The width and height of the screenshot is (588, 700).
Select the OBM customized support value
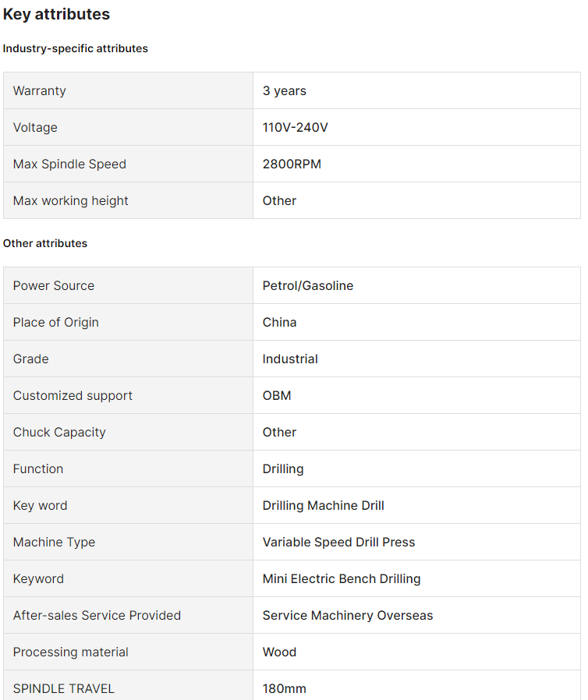(277, 396)
